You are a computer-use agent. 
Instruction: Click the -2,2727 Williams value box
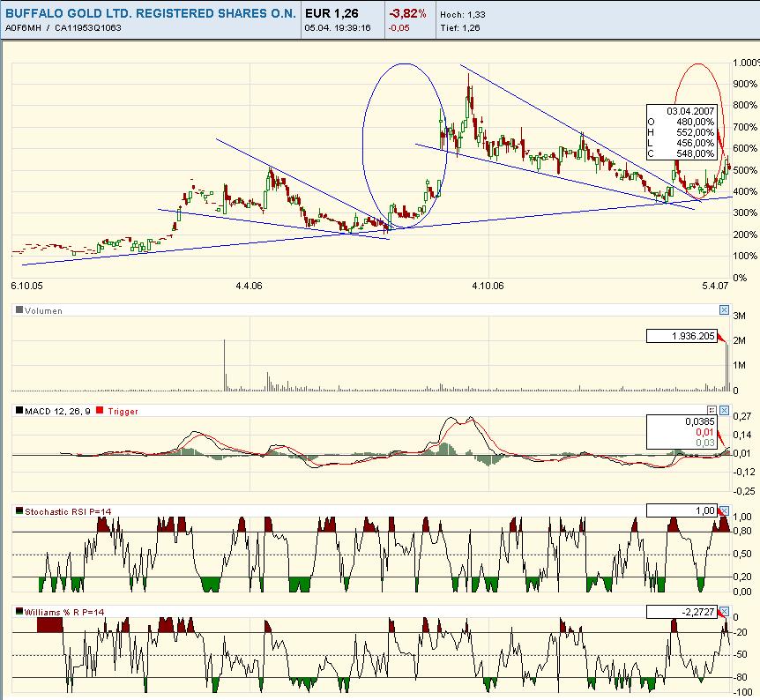(682, 612)
